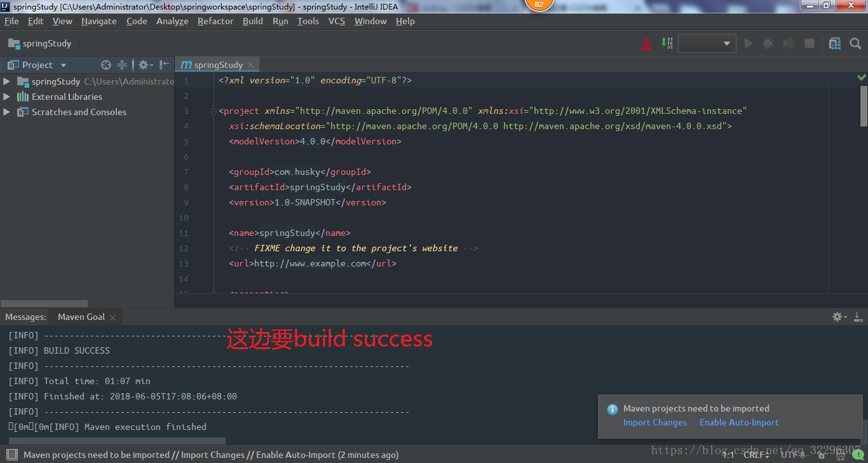Image resolution: width=868 pixels, height=463 pixels.
Task: Open Messages panel settings gear
Action: click(x=839, y=317)
